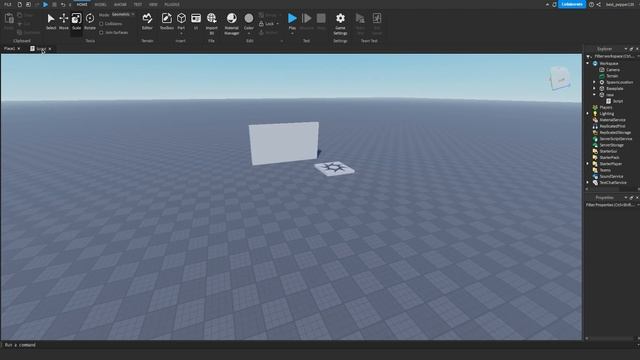Click the share icon near Collaborate
The height and width of the screenshot is (360, 640).
tap(598, 4)
